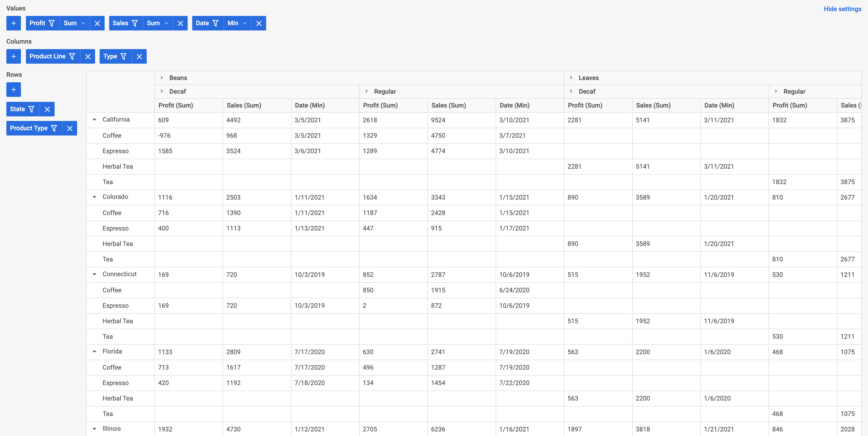Remove the Date value field
This screenshot has width=868, height=436.
coord(259,23)
